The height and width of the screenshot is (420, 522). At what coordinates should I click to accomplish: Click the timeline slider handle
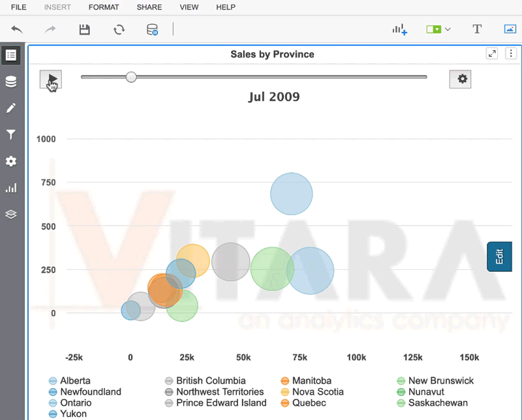131,77
